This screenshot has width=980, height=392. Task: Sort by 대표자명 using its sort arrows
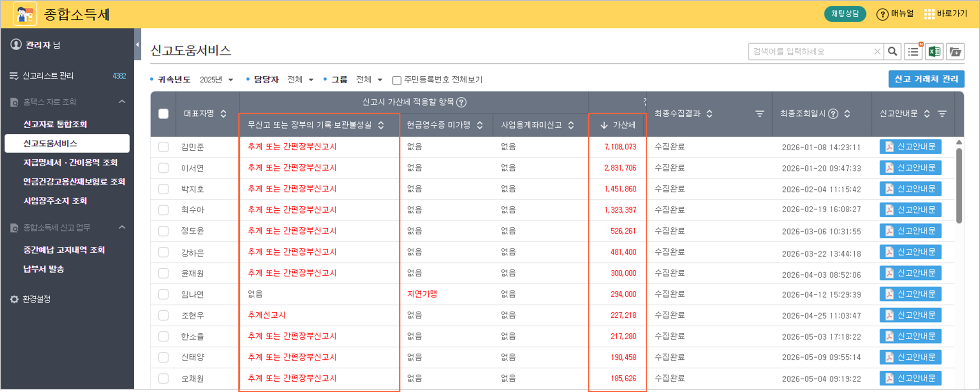click(223, 114)
